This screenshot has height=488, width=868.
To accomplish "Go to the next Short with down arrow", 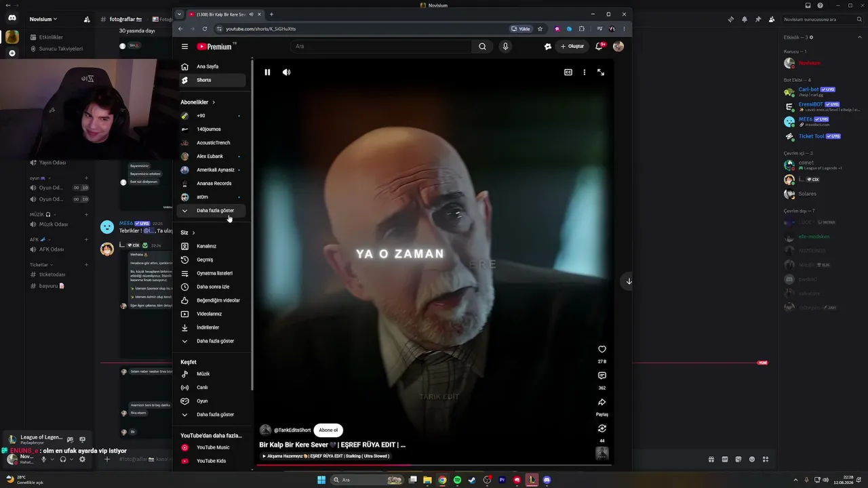I will pos(629,281).
